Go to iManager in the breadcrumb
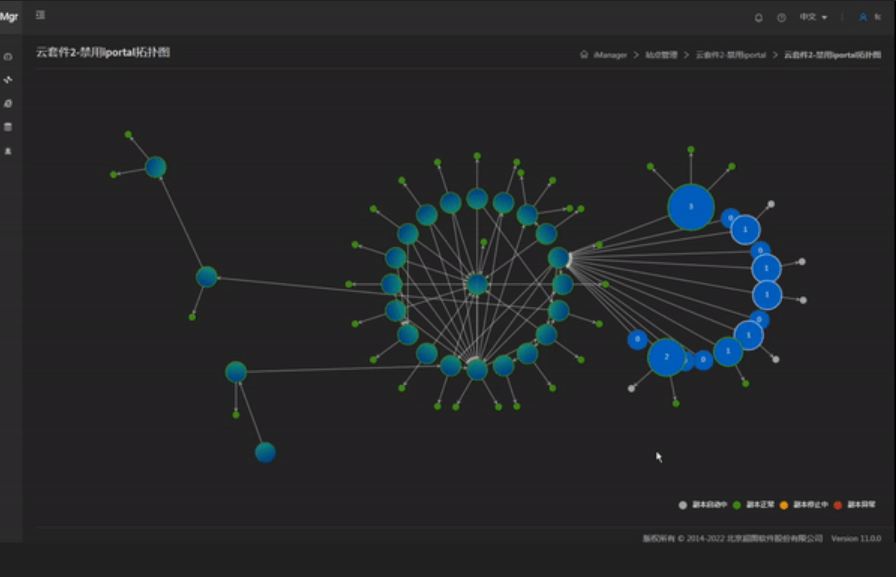 [610, 55]
